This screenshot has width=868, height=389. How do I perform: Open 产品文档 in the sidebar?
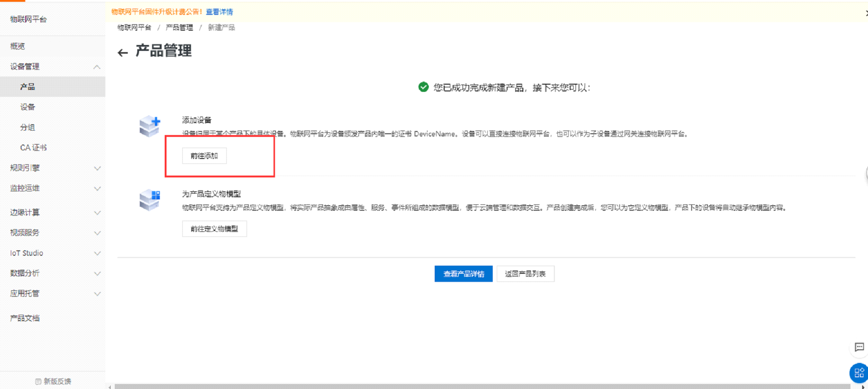coord(53,318)
